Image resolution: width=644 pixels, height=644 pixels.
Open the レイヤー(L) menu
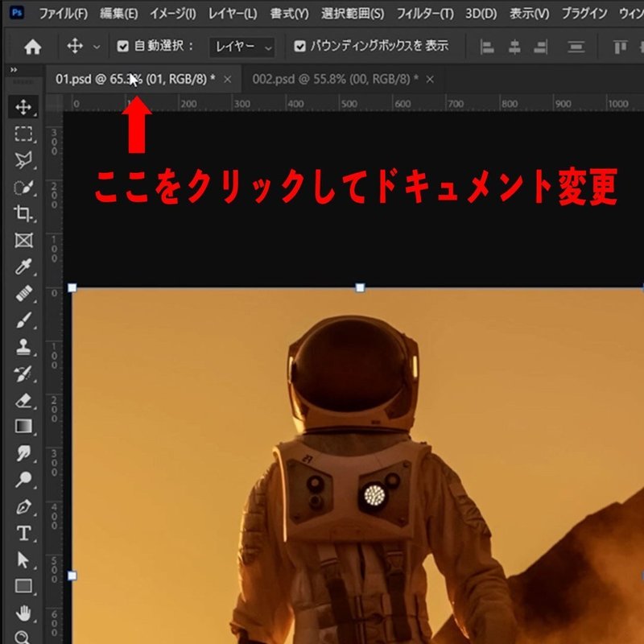pyautogui.click(x=233, y=14)
